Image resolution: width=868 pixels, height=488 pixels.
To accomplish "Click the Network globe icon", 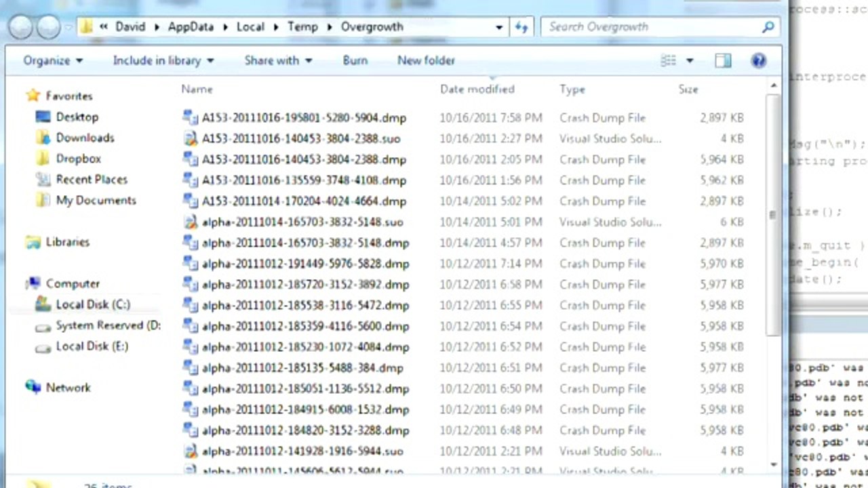I will [x=33, y=388].
